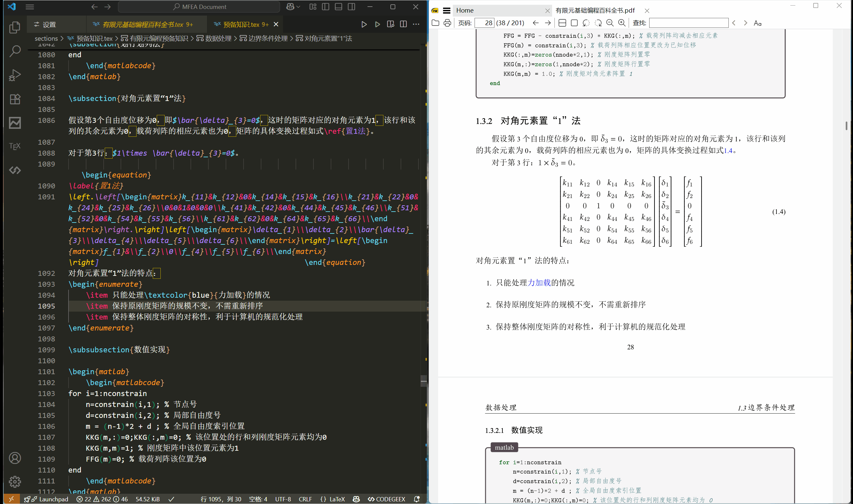Toggle the primary side bar visibility

[325, 7]
